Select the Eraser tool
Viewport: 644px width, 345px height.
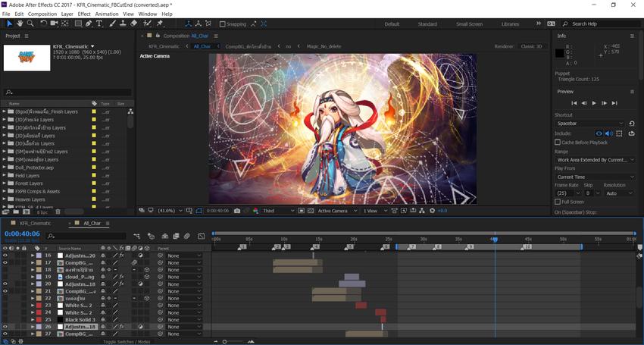click(x=133, y=24)
